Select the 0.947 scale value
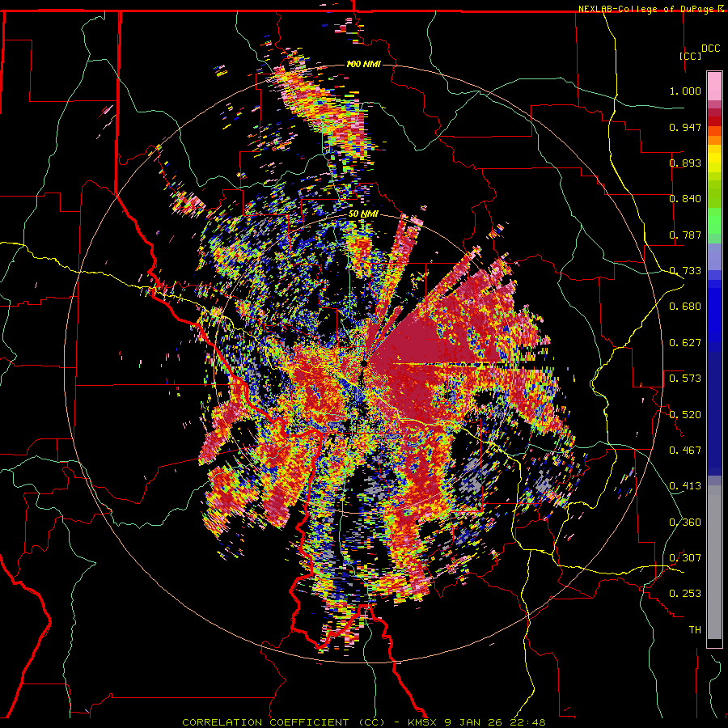 pos(685,127)
